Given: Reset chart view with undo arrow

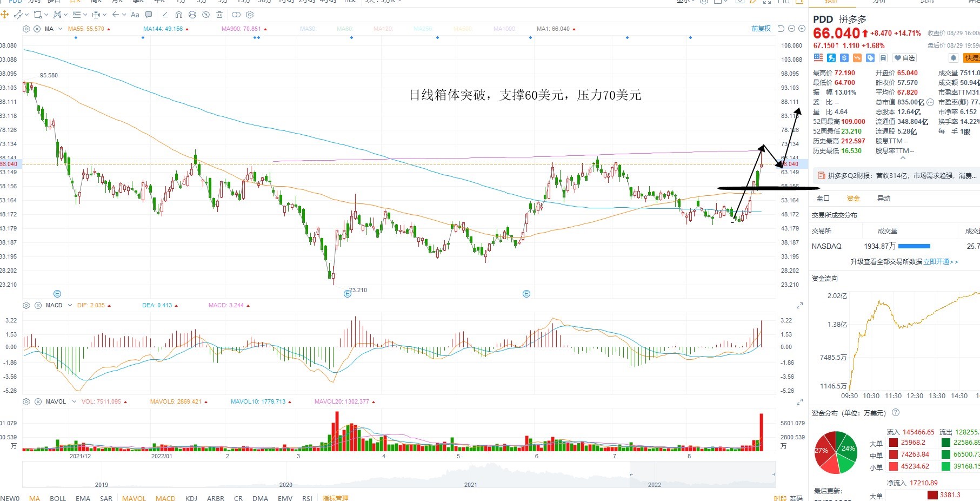Looking at the screenshot, I should coord(781,29).
